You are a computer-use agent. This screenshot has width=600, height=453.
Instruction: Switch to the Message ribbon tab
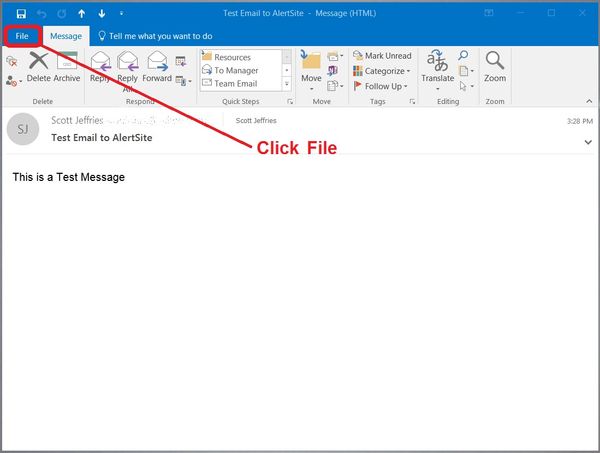67,35
